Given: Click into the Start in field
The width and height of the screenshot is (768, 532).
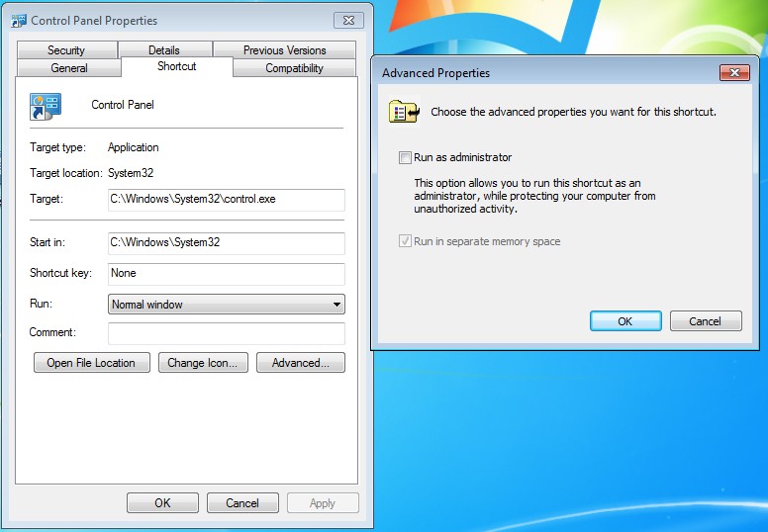Looking at the screenshot, I should 227,243.
